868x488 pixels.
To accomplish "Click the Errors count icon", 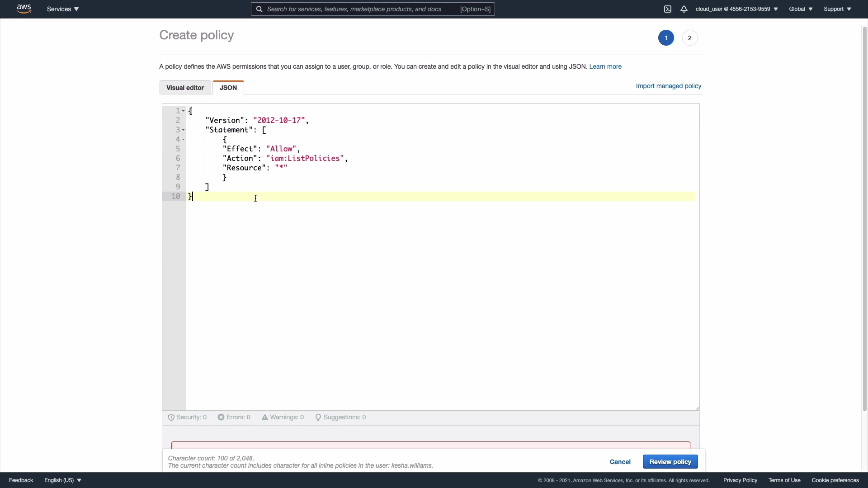I will (221, 418).
